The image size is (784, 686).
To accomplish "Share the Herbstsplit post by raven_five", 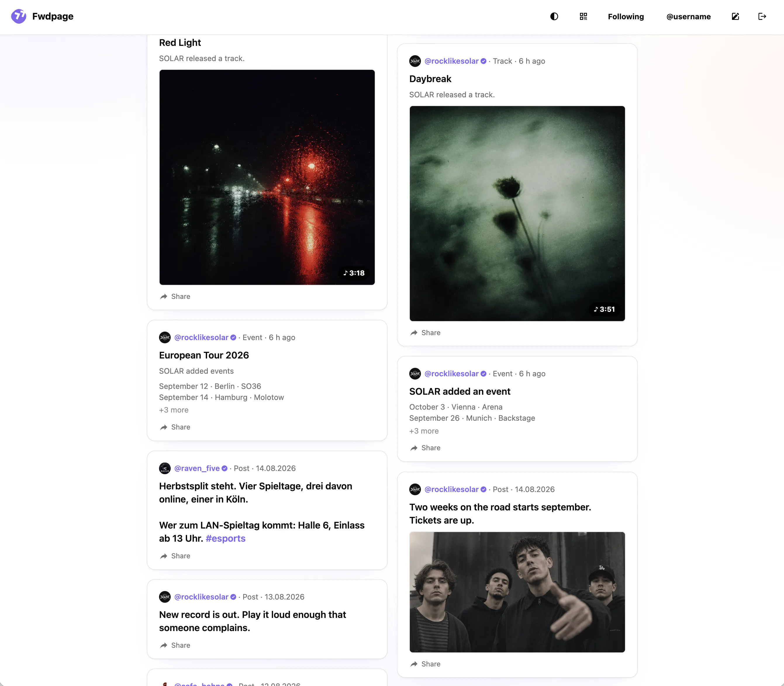I will 175,556.
